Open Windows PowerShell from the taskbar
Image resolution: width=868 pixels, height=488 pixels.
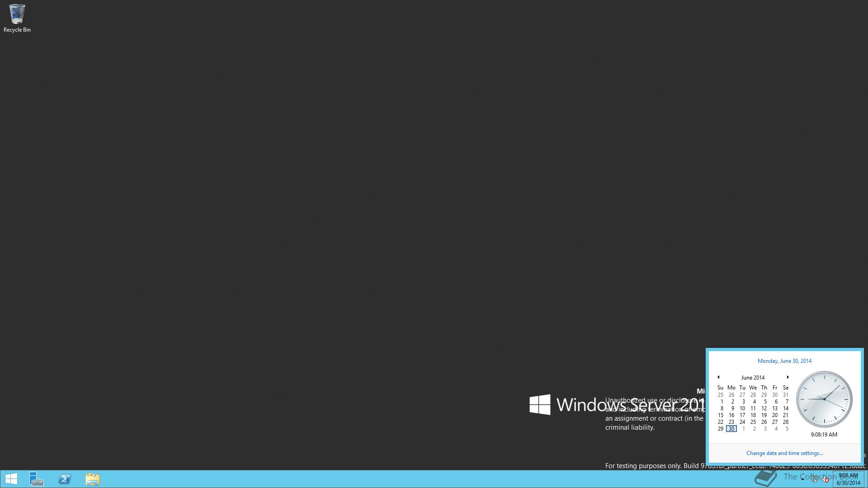click(65, 479)
